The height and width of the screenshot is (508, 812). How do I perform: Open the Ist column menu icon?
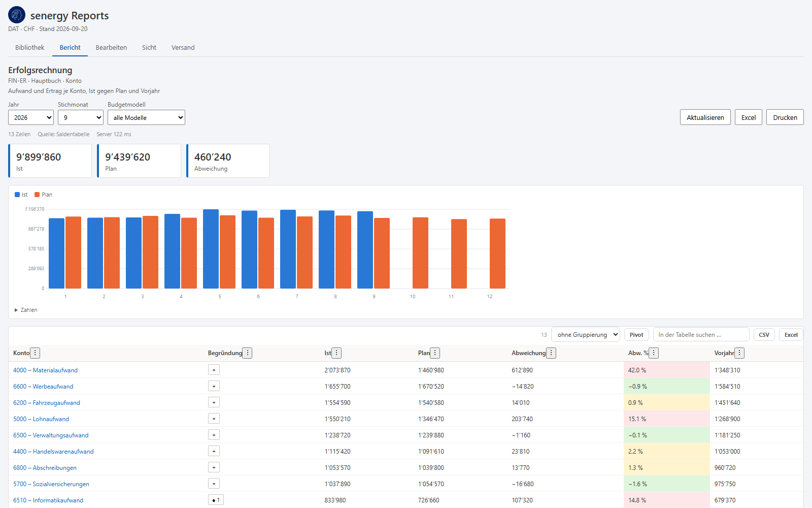click(336, 353)
